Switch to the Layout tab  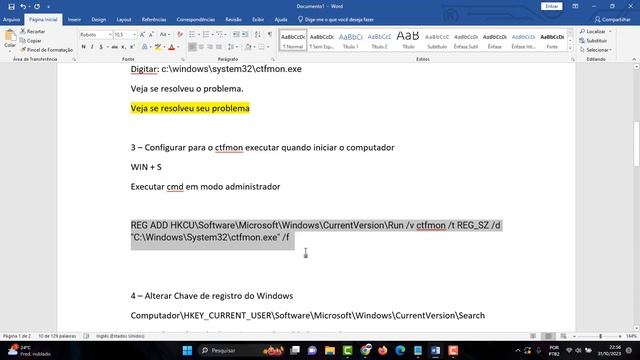coord(124,20)
